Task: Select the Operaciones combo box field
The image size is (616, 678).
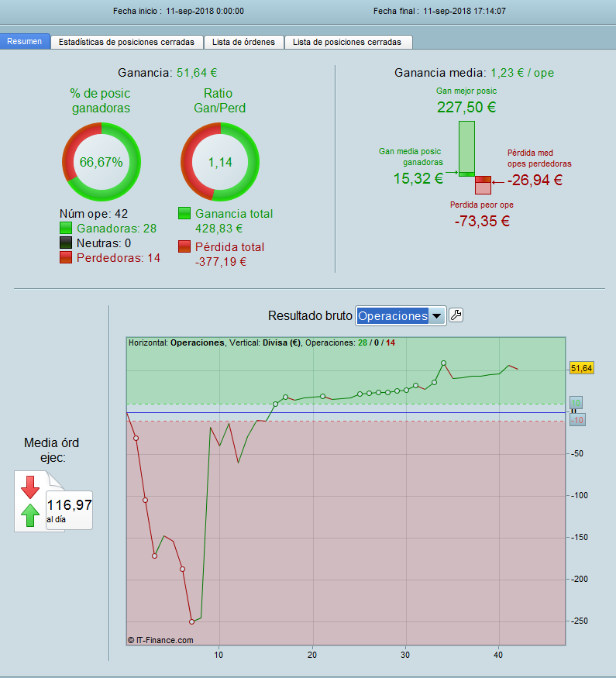Action: tap(401, 316)
